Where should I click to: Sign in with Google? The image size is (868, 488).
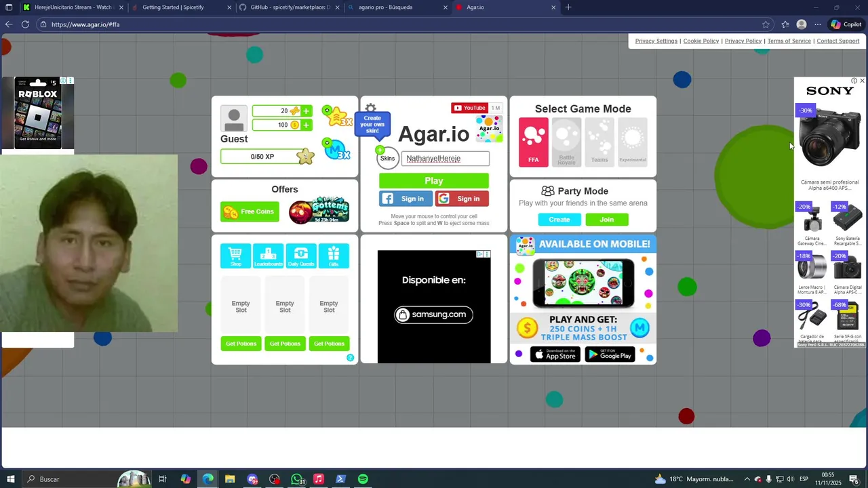[x=462, y=199]
